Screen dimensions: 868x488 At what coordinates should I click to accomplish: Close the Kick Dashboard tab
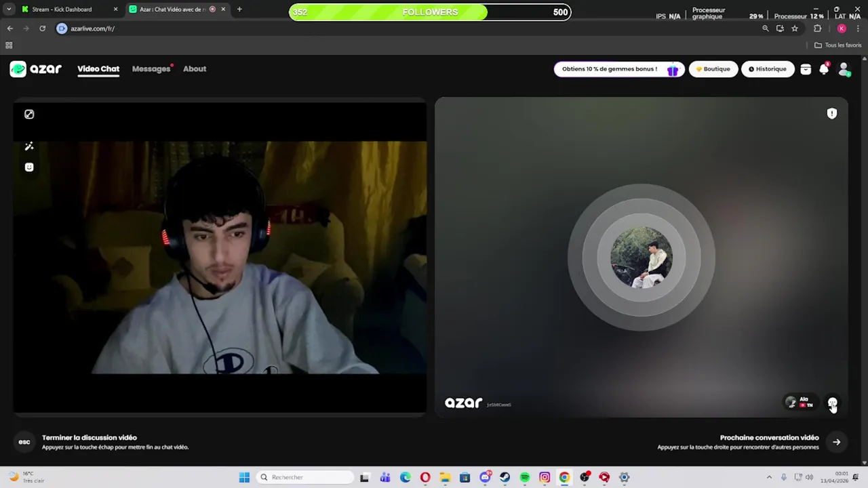[115, 9]
